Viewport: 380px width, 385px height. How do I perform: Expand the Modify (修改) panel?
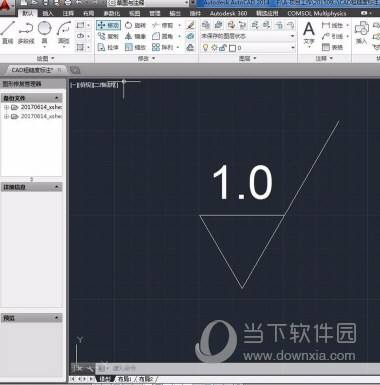tap(147, 58)
